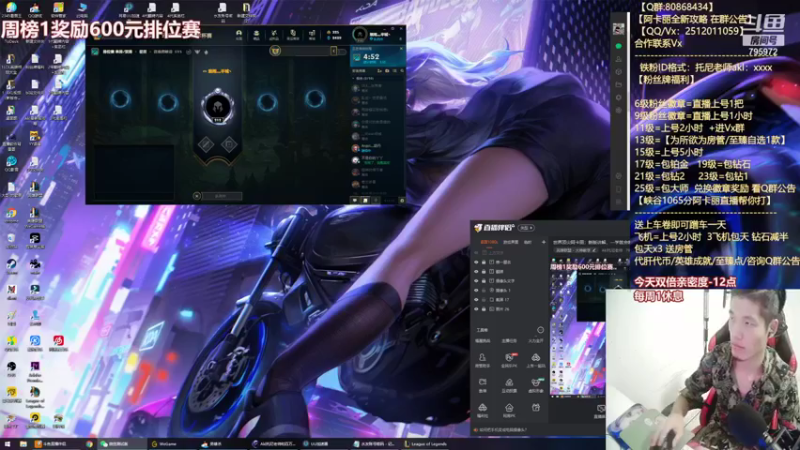
Task: Select the 截屏 17 layer row
Action: point(510,299)
